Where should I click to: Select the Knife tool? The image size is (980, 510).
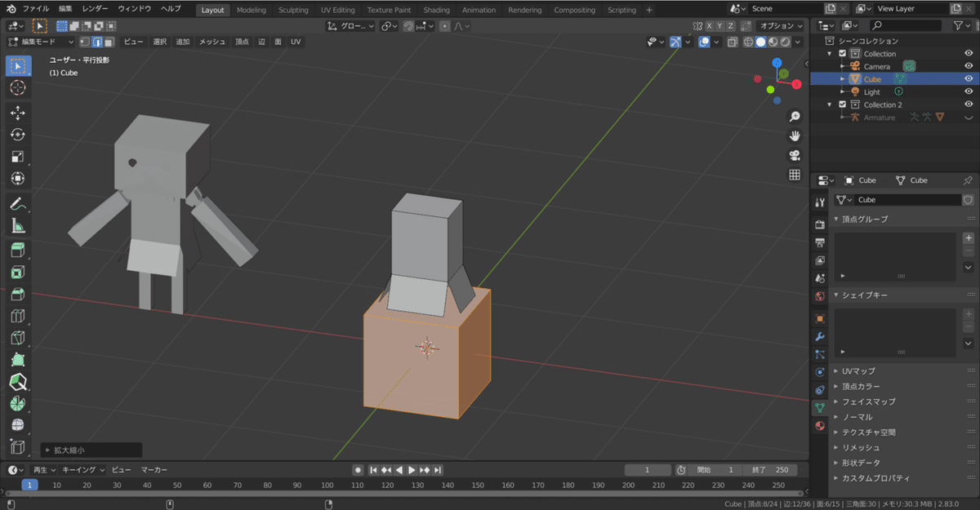tap(18, 339)
